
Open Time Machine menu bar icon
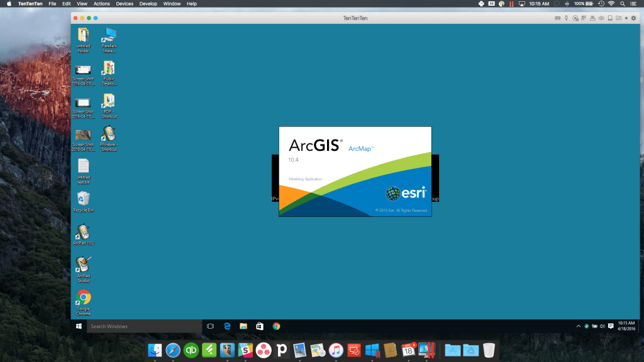[x=601, y=4]
